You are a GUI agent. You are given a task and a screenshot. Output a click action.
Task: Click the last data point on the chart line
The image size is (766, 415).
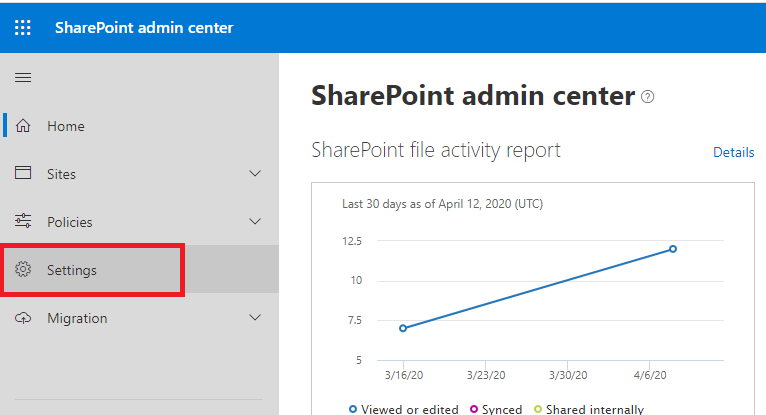point(673,249)
